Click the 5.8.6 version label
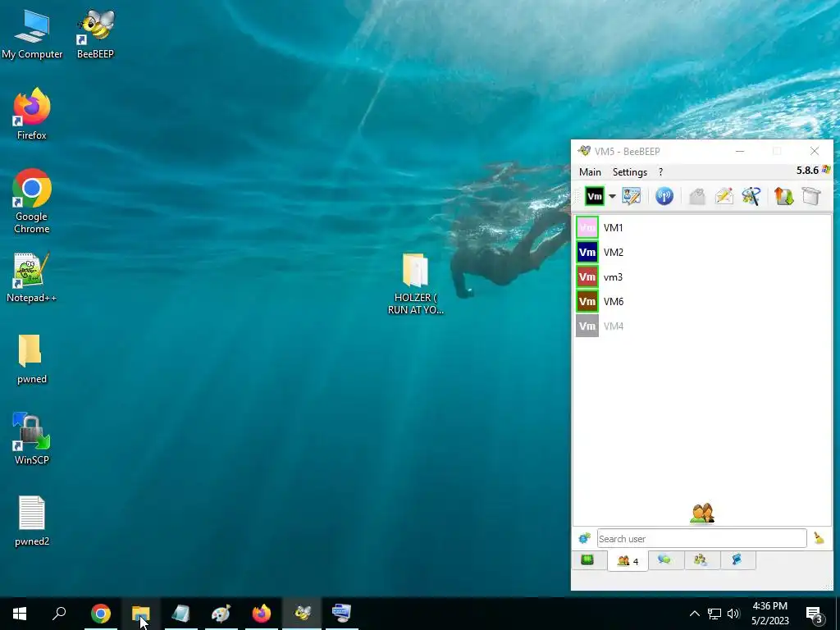Image resolution: width=840 pixels, height=630 pixels. [x=807, y=171]
